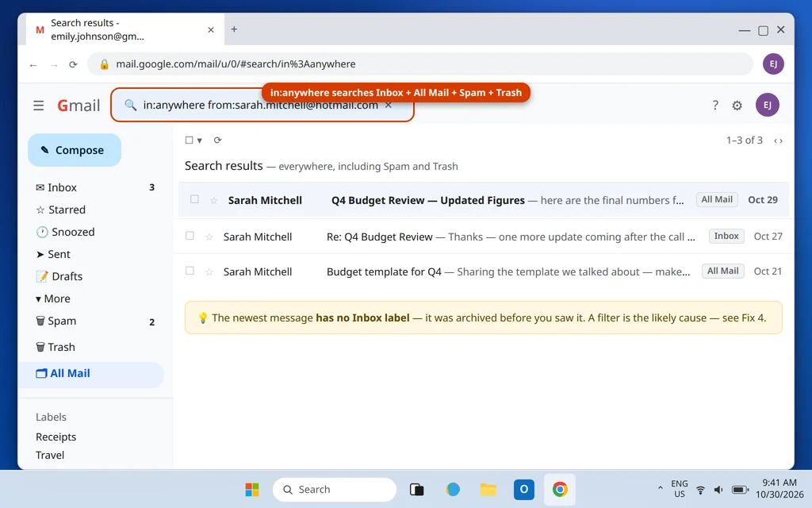The height and width of the screenshot is (508, 812).
Task: Star the Re: Q4 Budget Review email
Action: (209, 237)
